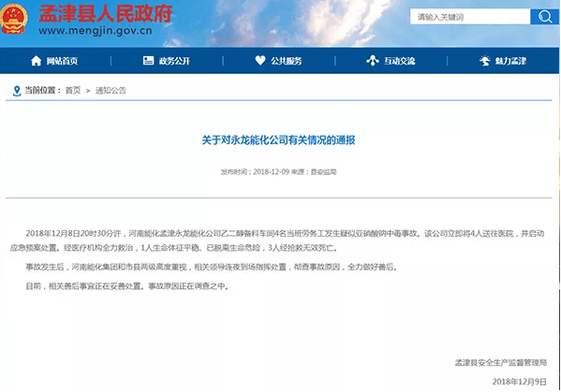The width and height of the screenshot is (561, 392).
Task: Click the heart icon beside 公共服务
Action: pos(260,61)
